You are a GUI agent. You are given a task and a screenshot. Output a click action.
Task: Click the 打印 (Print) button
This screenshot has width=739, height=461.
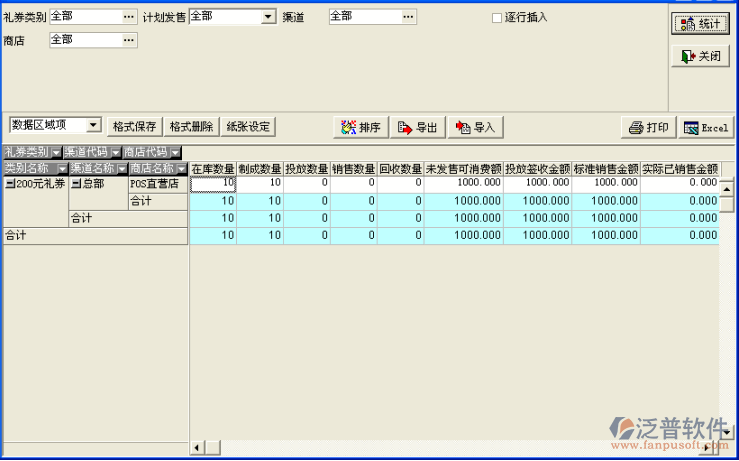click(648, 127)
